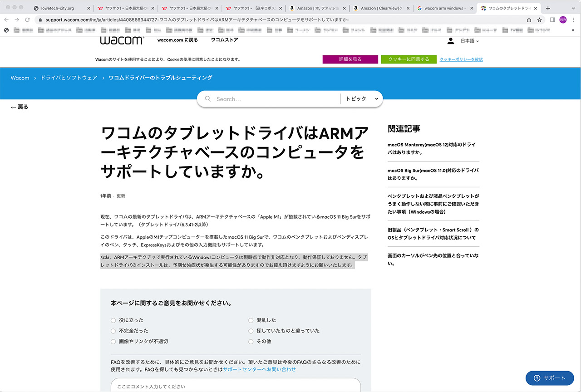The height and width of the screenshot is (392, 581).
Task: Switch to the Amazon 本, ファッション tab
Action: point(318,8)
